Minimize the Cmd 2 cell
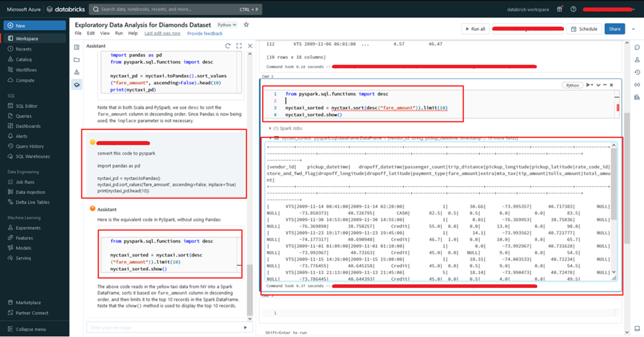Image resolution: width=644 pixels, height=337 pixels. tap(605, 85)
